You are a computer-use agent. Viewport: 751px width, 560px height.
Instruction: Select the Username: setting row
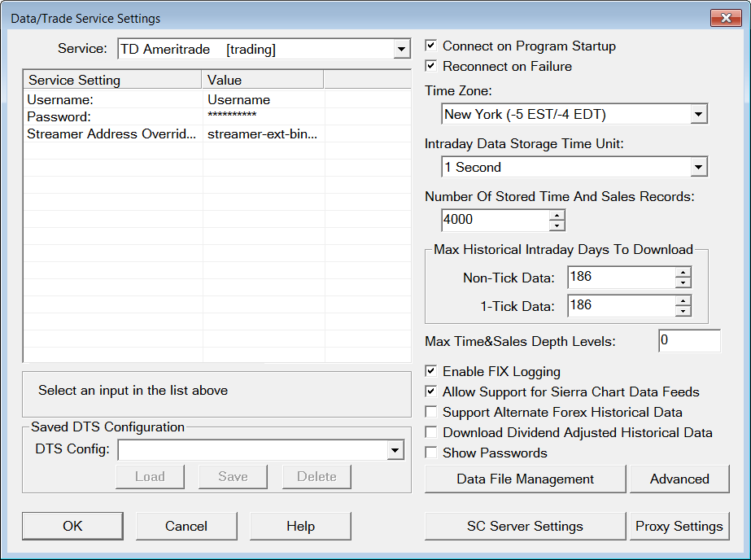pos(217,99)
